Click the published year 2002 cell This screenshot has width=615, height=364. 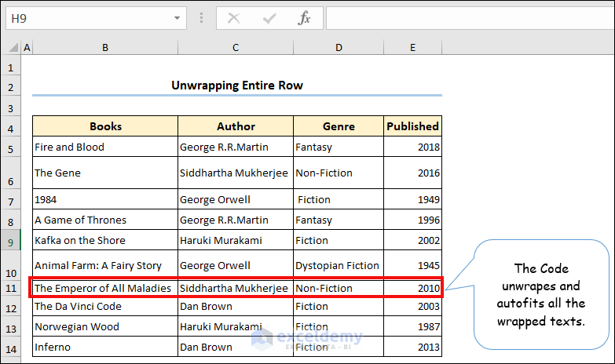412,240
